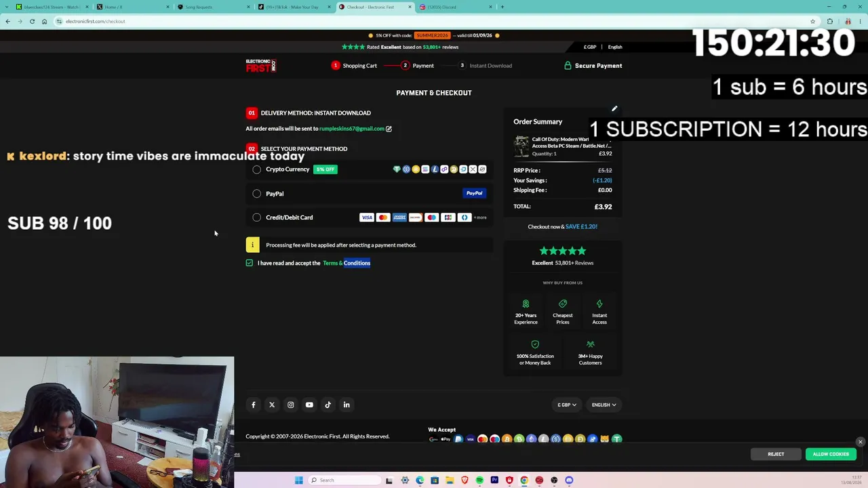Open the header English language selector
Viewport: 868px width, 488px height.
pos(615,47)
